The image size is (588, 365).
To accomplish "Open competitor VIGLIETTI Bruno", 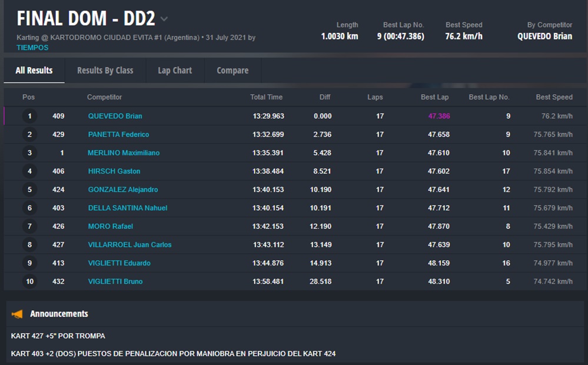I will point(115,281).
